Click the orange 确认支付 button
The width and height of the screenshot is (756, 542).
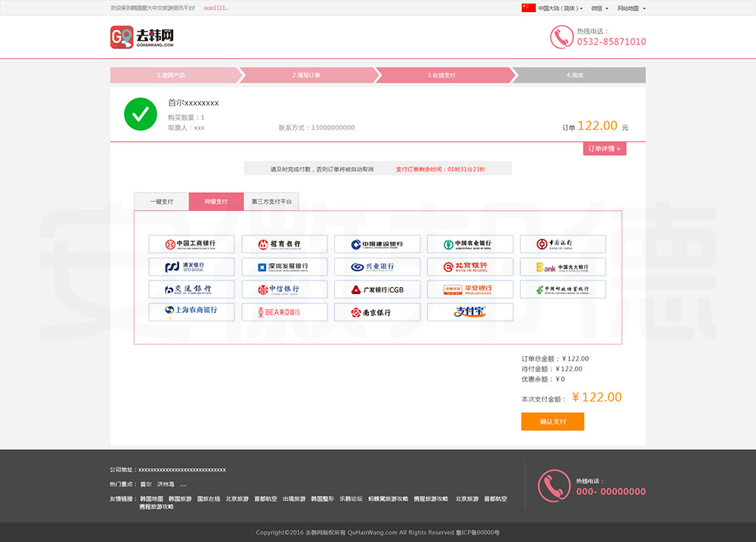552,421
